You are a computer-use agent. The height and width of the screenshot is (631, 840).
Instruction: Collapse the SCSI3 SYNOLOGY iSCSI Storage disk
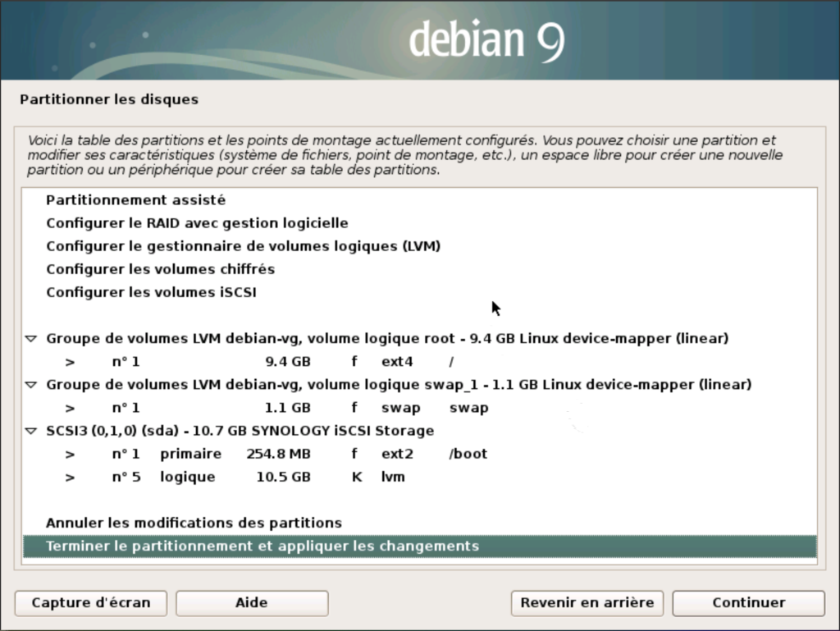click(x=31, y=431)
